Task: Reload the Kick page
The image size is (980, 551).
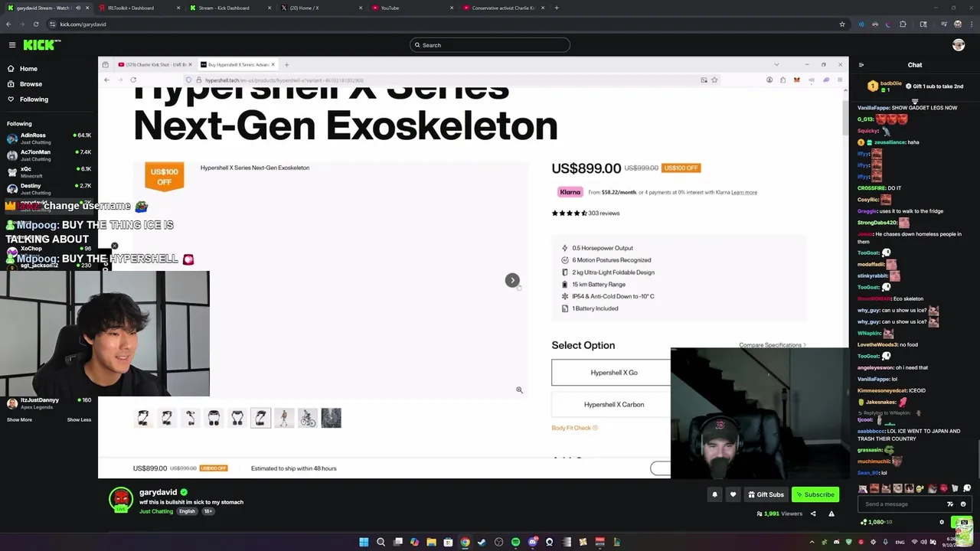Action: (35, 24)
